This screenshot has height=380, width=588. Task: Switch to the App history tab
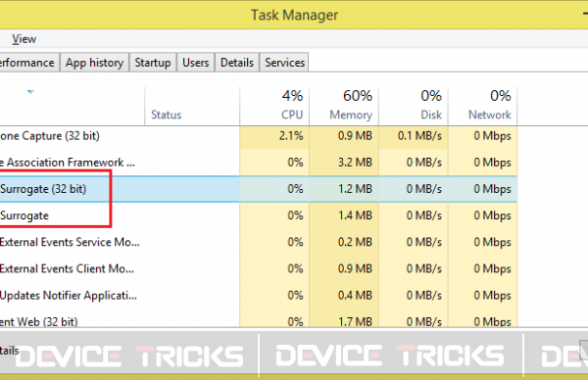[94, 63]
